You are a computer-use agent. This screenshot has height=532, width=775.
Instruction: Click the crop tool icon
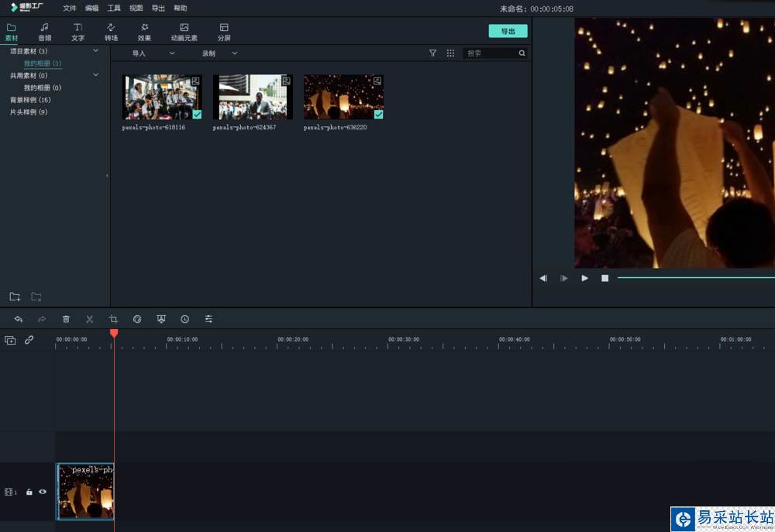(113, 319)
